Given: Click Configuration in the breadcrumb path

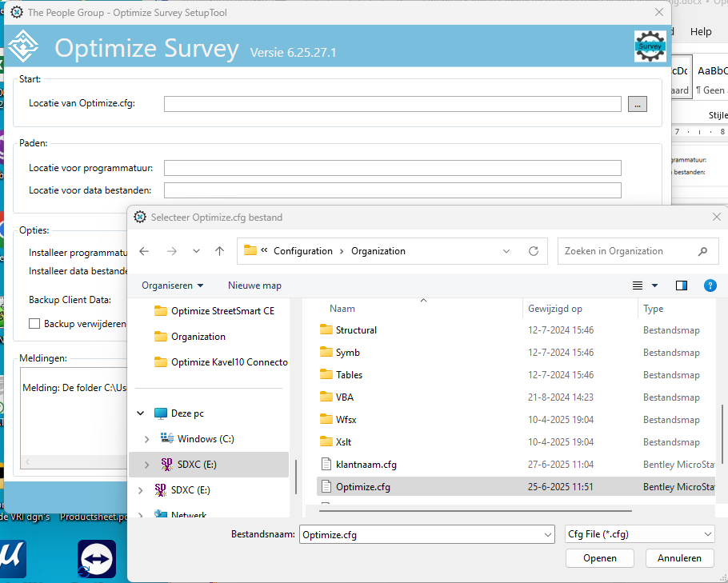Looking at the screenshot, I should 303,251.
